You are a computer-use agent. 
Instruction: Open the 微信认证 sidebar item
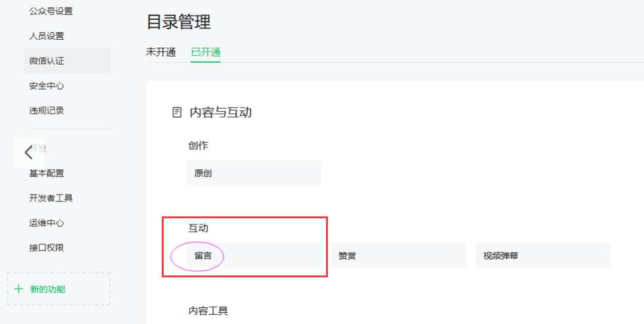[x=47, y=61]
